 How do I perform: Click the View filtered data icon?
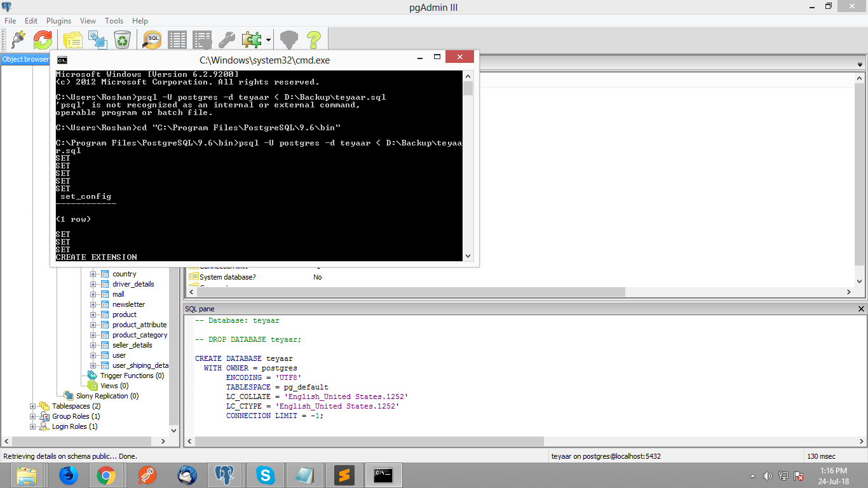pyautogui.click(x=202, y=40)
